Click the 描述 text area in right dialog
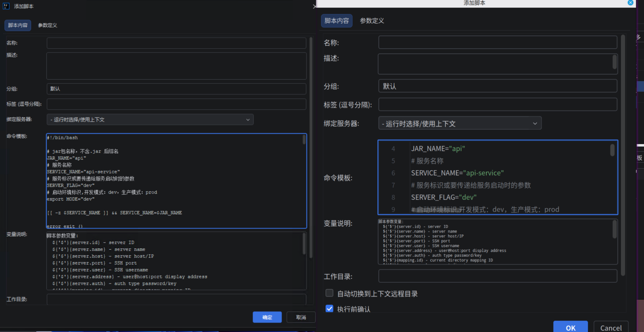The image size is (644, 332). [498, 64]
